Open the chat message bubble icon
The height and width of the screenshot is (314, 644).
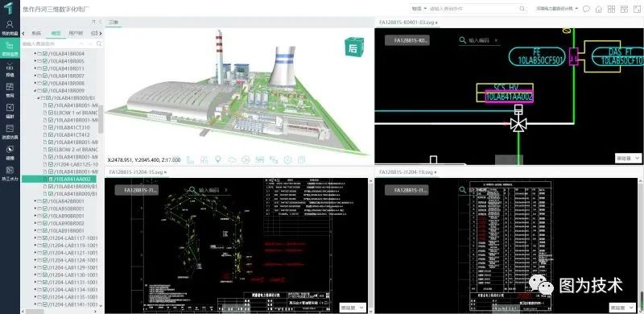click(x=587, y=9)
